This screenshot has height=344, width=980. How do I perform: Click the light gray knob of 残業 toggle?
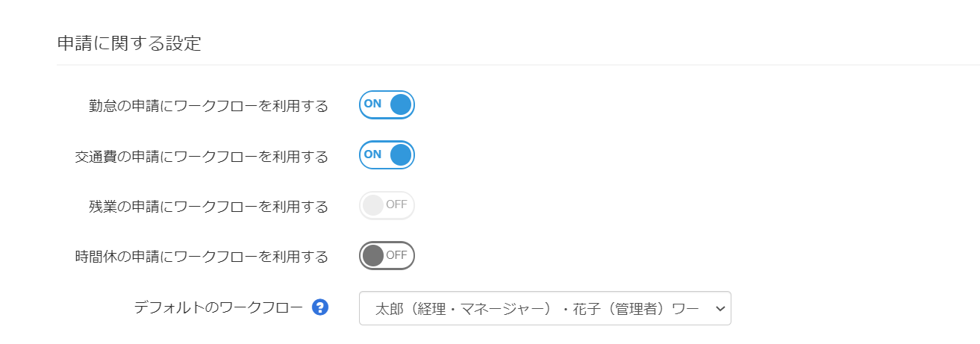point(372,206)
